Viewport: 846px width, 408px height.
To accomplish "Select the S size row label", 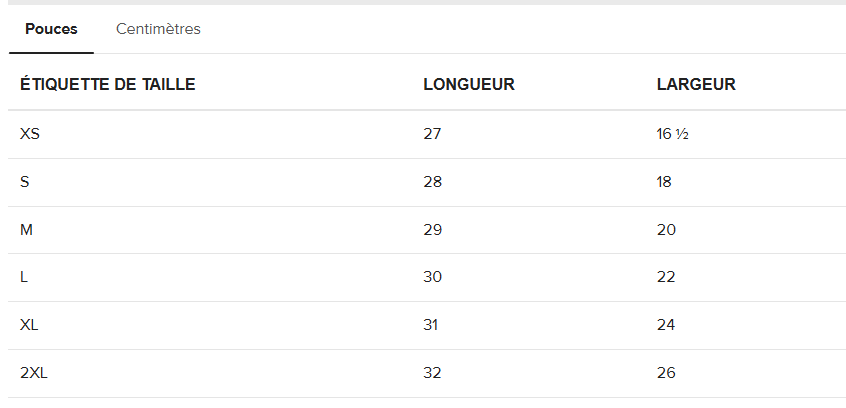I will pyautogui.click(x=24, y=182).
